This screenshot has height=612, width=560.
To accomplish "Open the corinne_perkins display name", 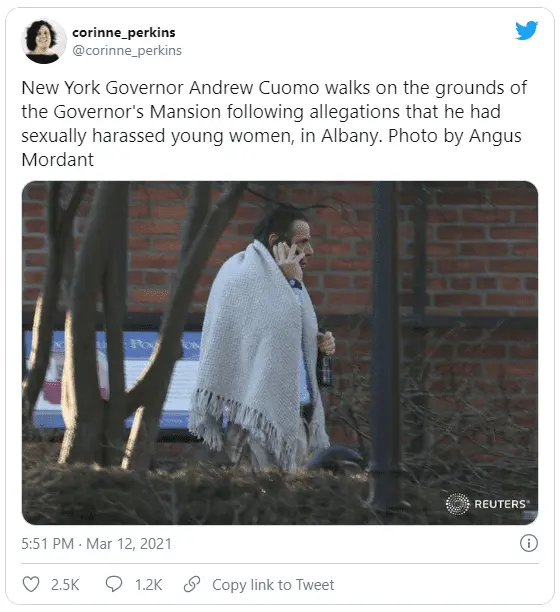I will (x=124, y=32).
